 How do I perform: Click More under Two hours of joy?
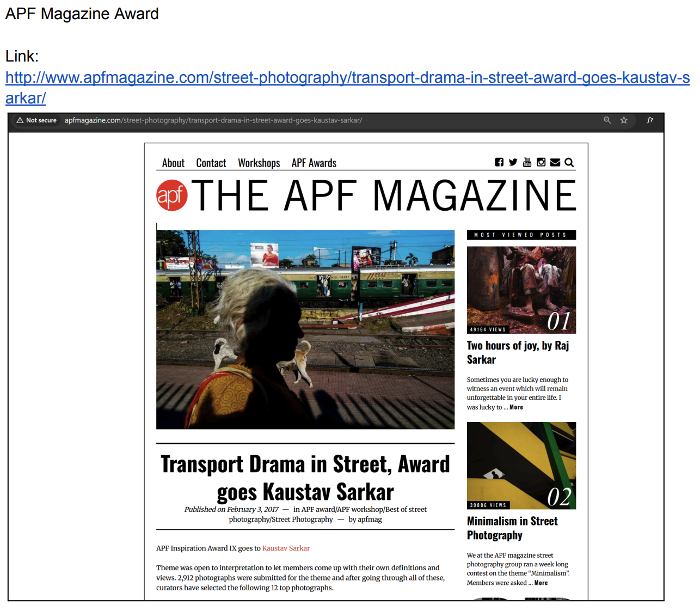[x=516, y=407]
